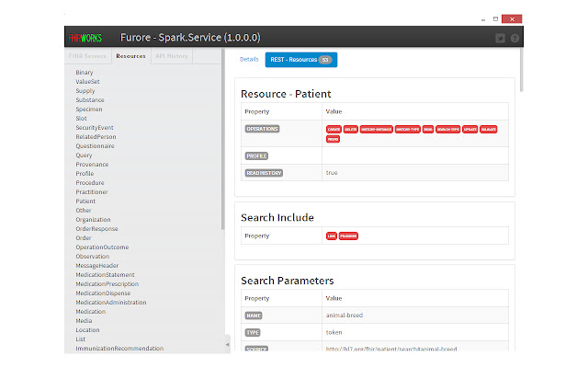588x368 pixels.
Task: Click the READHISTORY property label
Action: (x=264, y=173)
